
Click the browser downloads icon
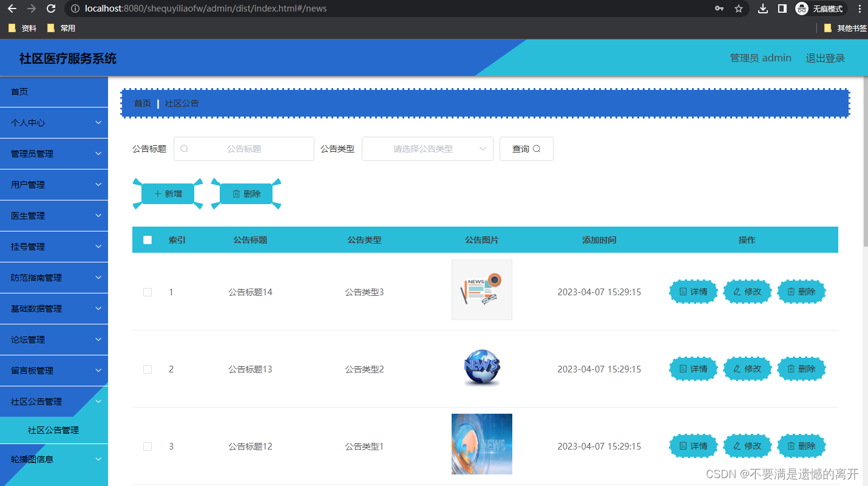click(763, 9)
